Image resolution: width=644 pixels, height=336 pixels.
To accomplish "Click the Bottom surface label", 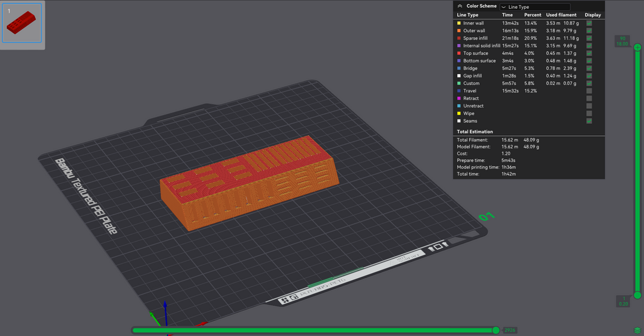I will coord(479,61).
